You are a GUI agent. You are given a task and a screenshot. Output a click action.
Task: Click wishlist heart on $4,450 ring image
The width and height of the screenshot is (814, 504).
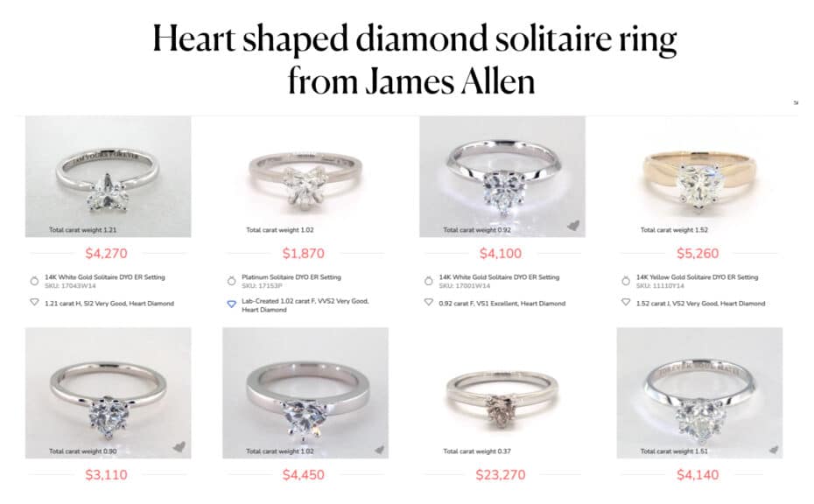pyautogui.click(x=379, y=449)
